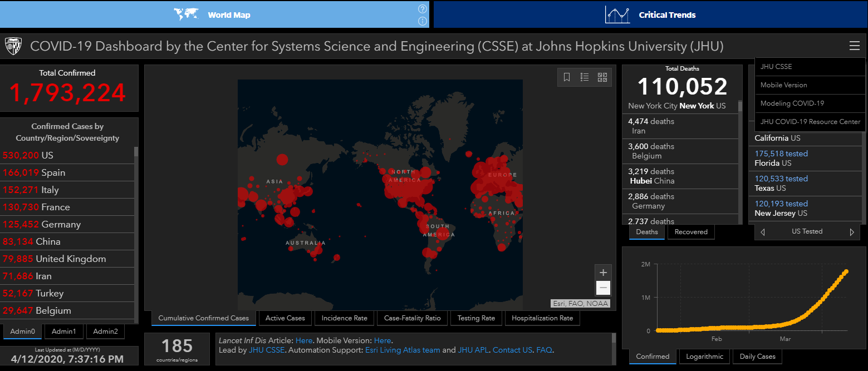This screenshot has height=371, width=868.
Task: Select US in the country list
Action: click(x=67, y=155)
